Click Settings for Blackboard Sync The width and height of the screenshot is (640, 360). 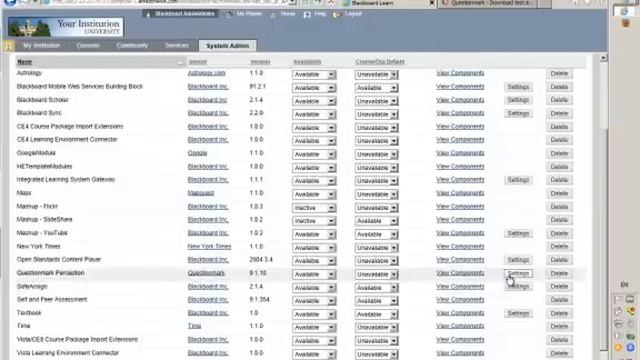[x=518, y=113]
